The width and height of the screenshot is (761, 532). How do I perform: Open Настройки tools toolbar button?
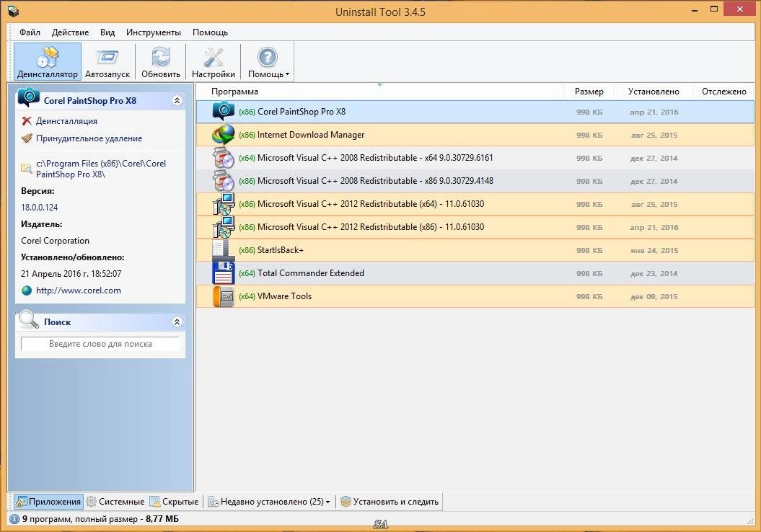pyautogui.click(x=213, y=61)
